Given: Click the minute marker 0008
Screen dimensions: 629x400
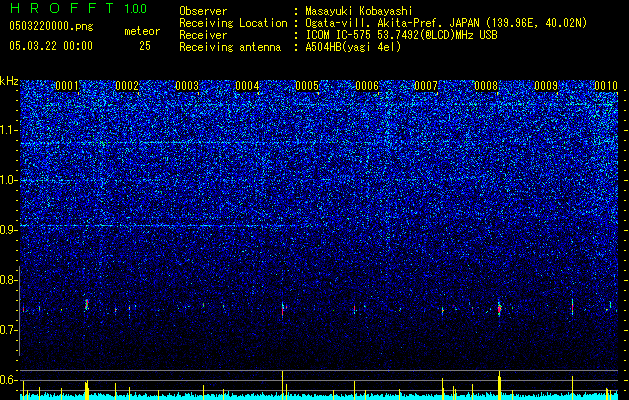Looking at the screenshot, I should pyautogui.click(x=486, y=86).
